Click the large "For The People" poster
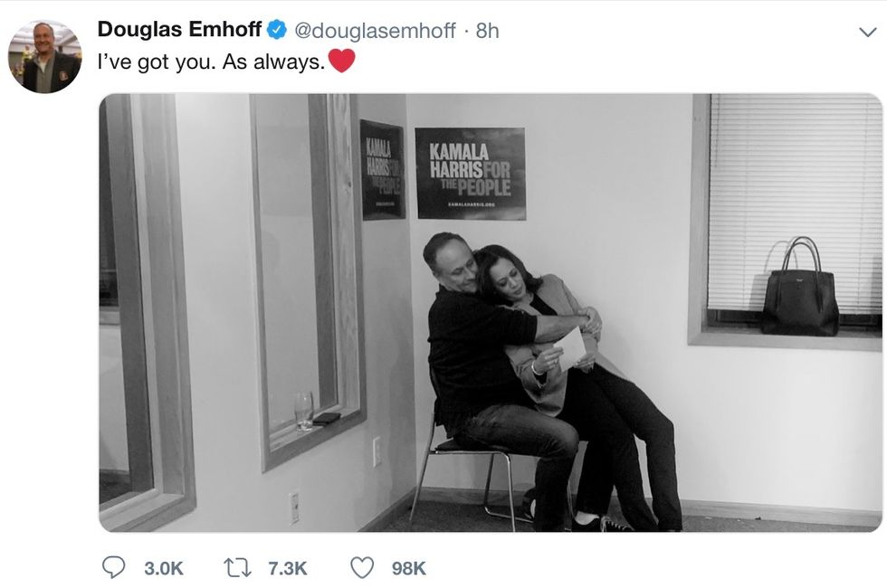Screen dimensions: 887x588 [470, 174]
